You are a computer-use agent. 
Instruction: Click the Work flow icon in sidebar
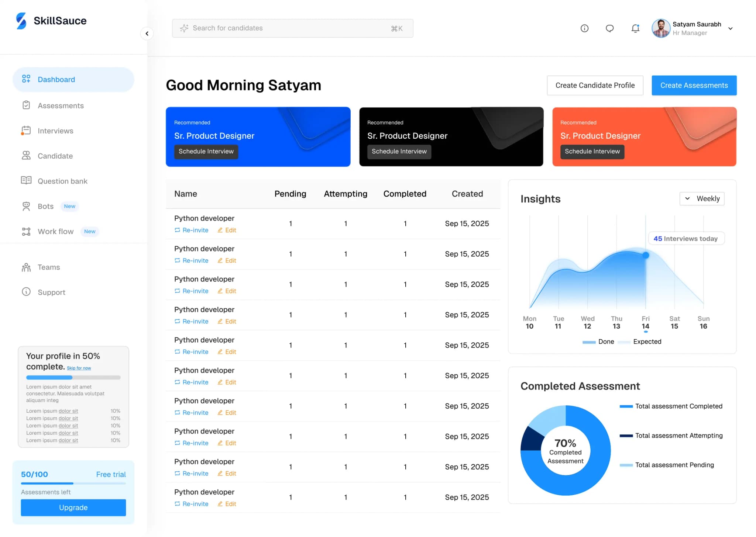tap(26, 231)
